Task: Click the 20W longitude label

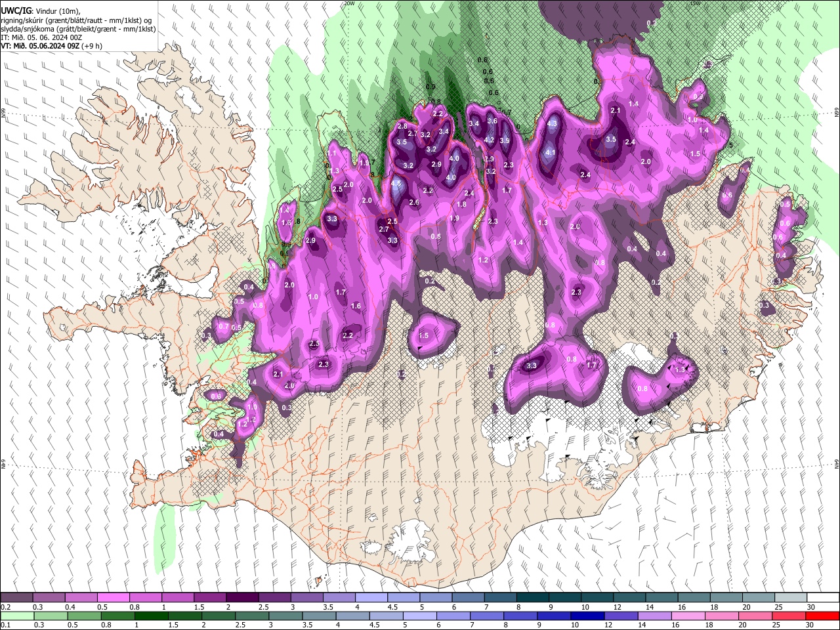Action: coord(349,3)
